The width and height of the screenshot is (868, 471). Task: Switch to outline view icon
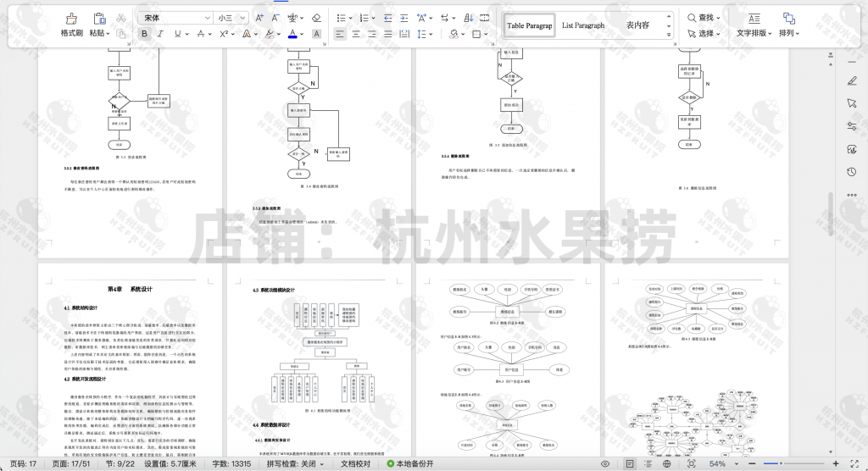coord(648,464)
